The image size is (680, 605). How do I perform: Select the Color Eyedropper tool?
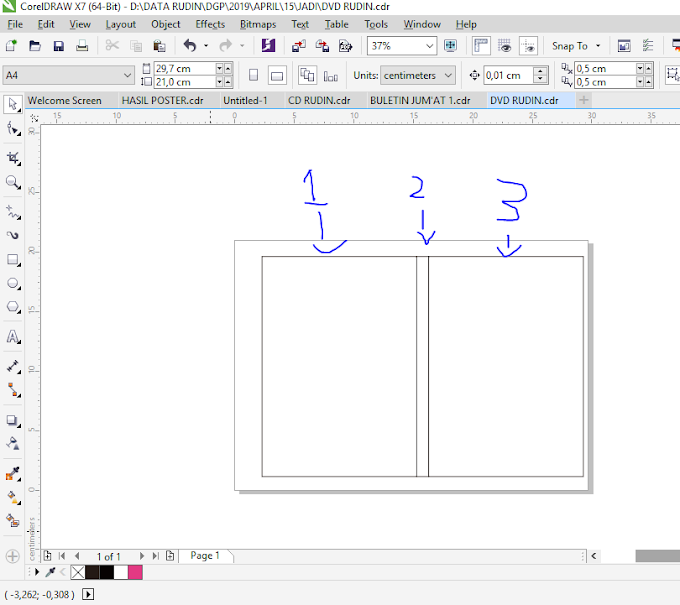tap(13, 474)
